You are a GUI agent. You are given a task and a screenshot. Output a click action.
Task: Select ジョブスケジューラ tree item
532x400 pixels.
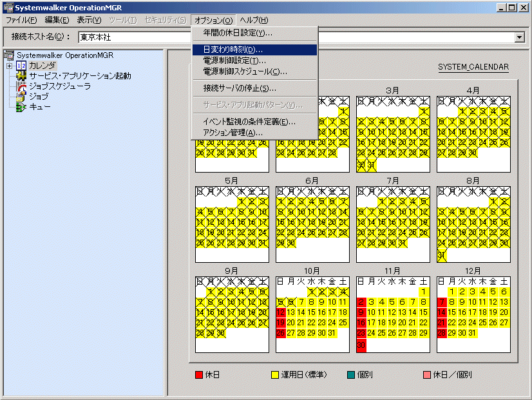60,86
